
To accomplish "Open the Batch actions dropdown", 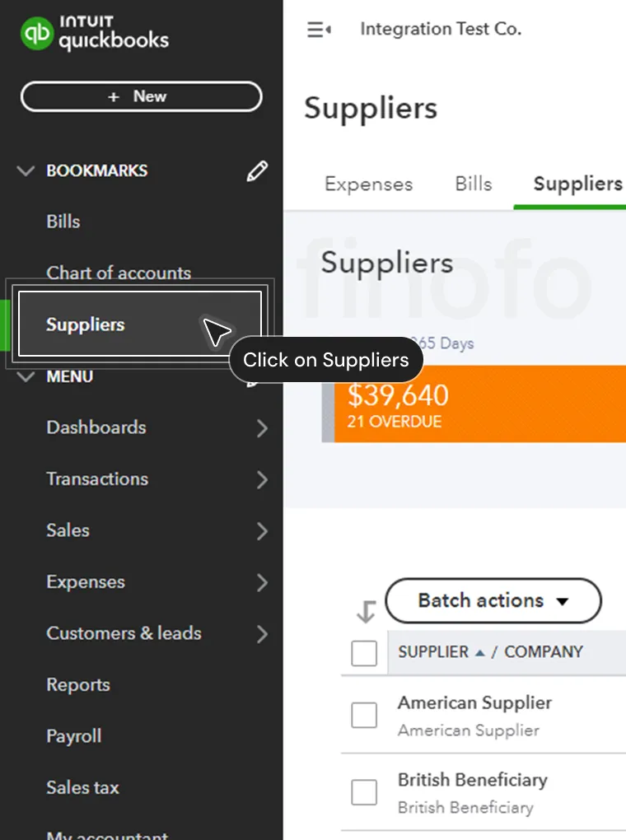I will [x=493, y=600].
